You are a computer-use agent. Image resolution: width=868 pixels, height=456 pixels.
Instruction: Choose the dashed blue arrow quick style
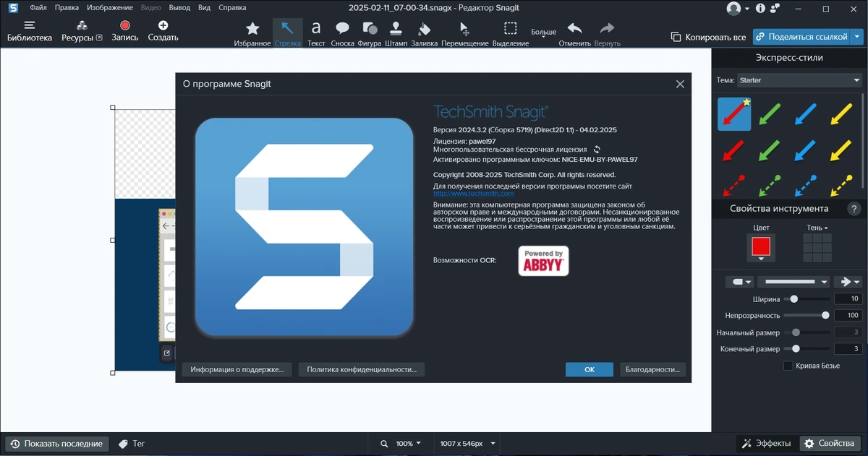point(805,185)
